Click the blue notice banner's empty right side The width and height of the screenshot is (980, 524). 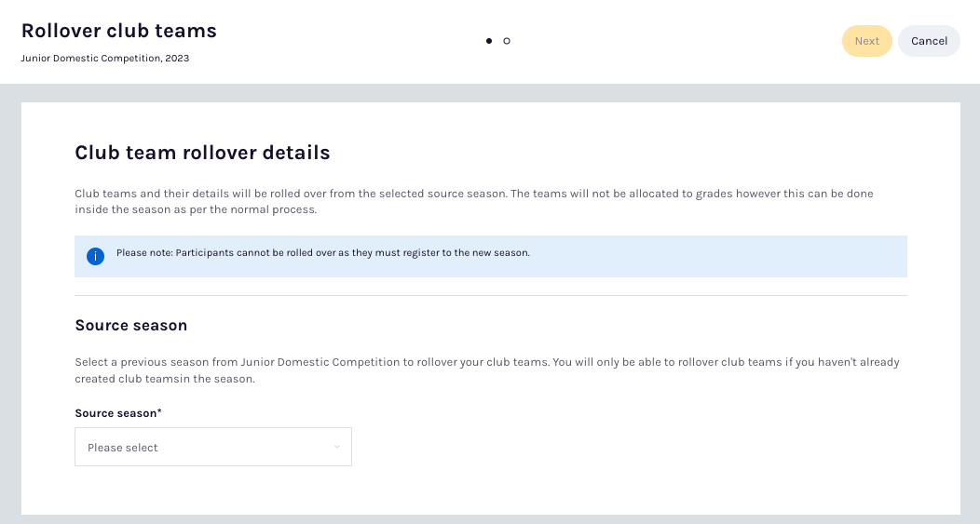pyautogui.click(x=745, y=256)
